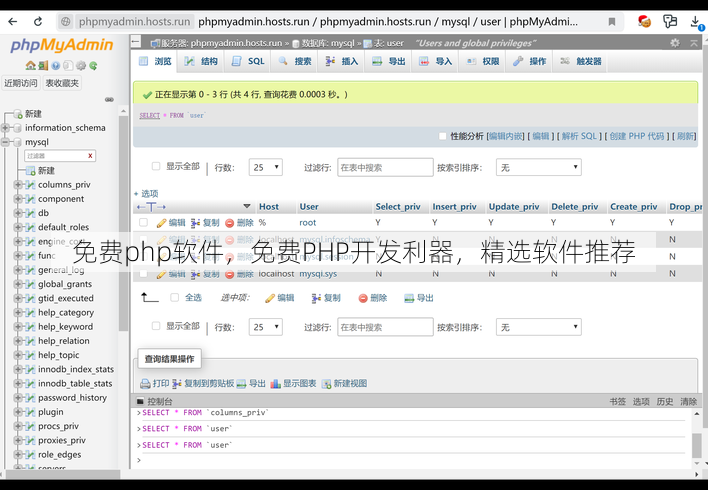Open the upper sort by index dropdown
The height and width of the screenshot is (490, 708).
click(538, 168)
